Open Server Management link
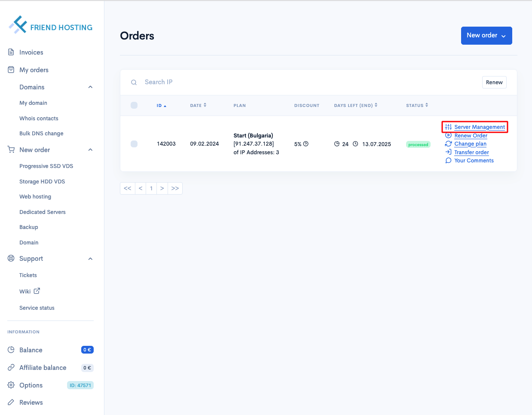Viewport: 532px width, 415px height. click(x=480, y=127)
